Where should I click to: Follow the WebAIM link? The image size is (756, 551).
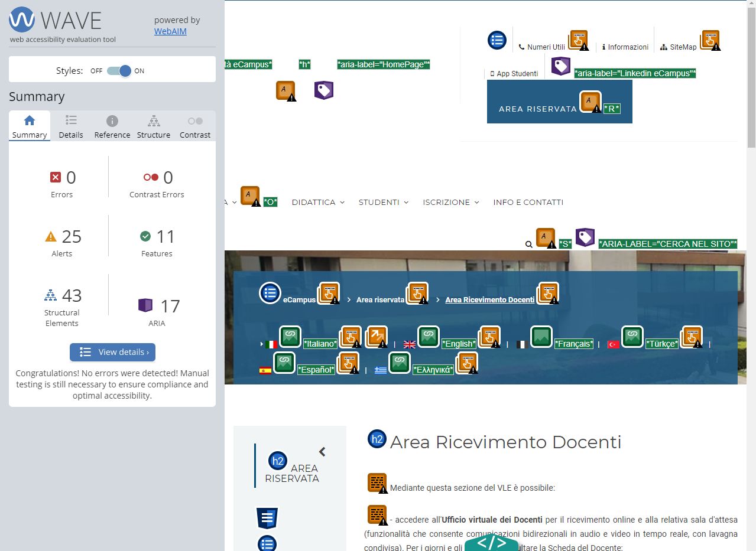coord(170,31)
